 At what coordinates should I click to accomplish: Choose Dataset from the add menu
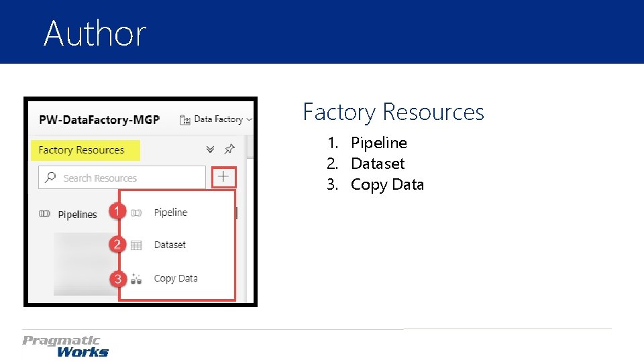170,245
